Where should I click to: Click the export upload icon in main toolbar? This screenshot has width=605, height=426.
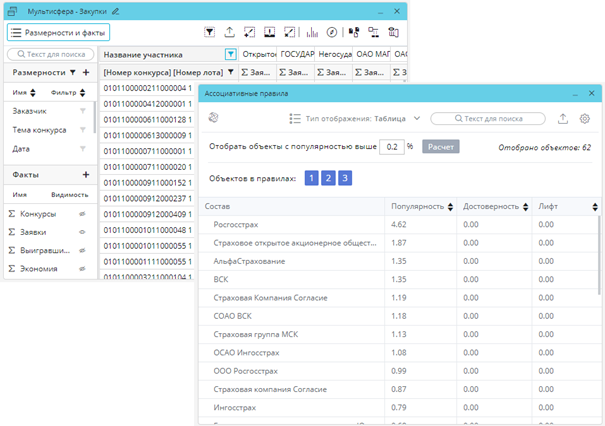pyautogui.click(x=231, y=32)
